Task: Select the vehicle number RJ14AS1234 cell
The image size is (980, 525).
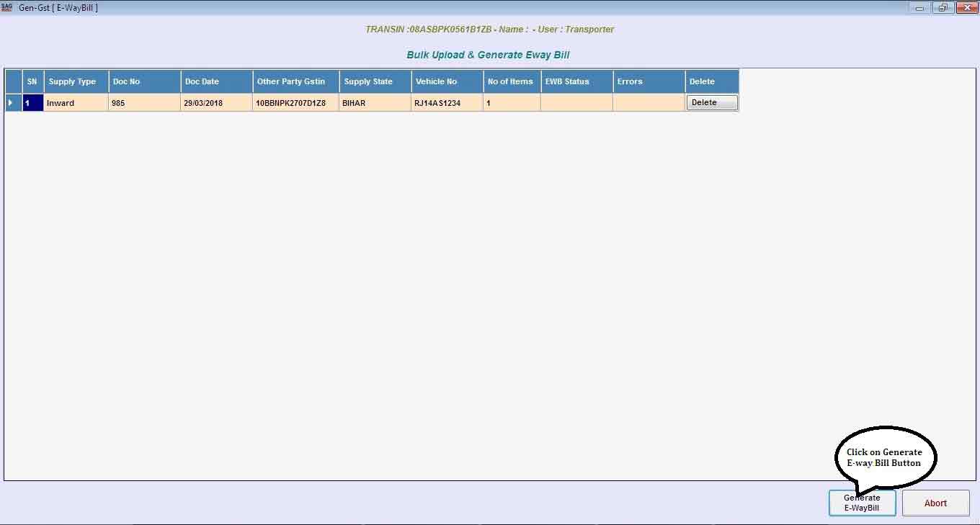Action: [447, 103]
